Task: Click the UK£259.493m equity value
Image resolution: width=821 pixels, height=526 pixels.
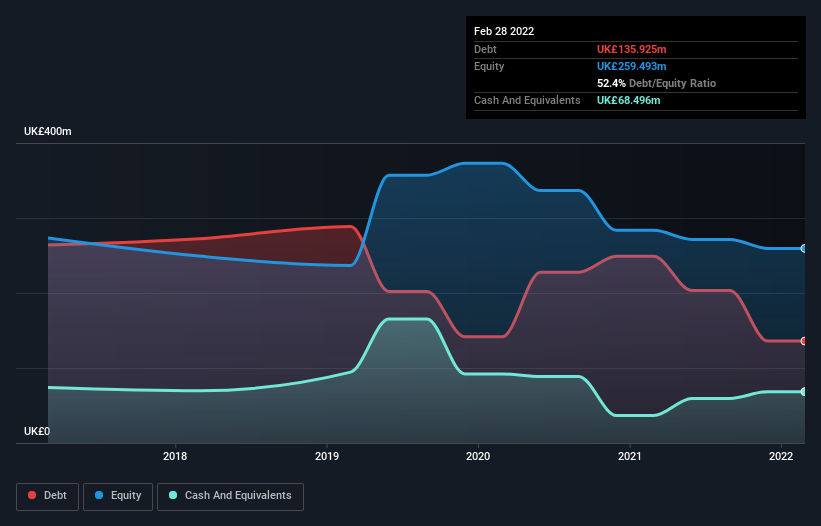Action: coord(631,66)
